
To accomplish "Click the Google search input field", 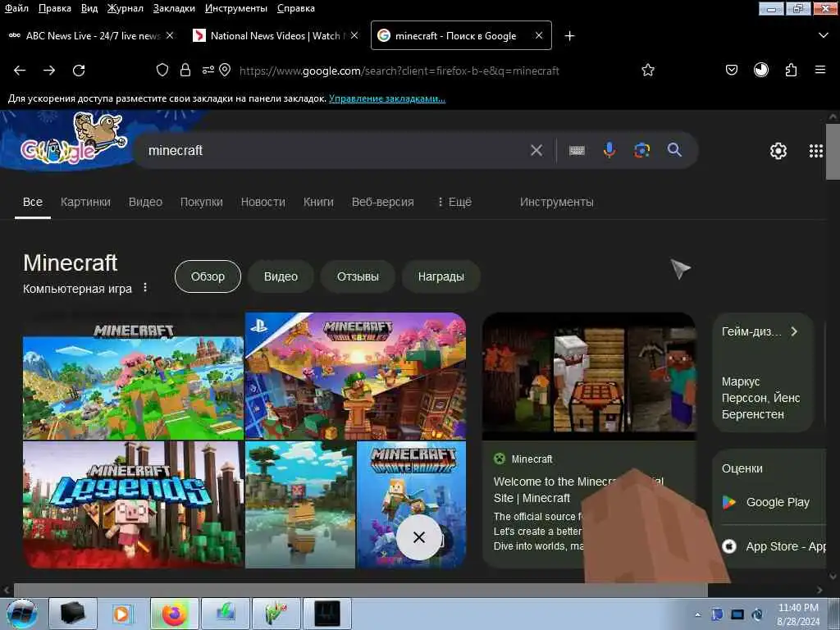I will point(335,151).
